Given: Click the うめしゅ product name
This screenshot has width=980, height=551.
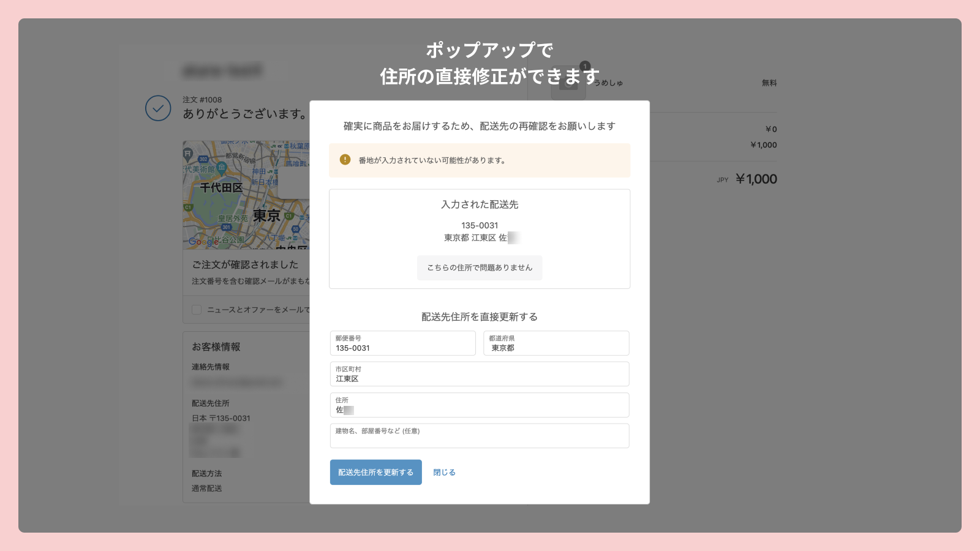Looking at the screenshot, I should pos(609,83).
